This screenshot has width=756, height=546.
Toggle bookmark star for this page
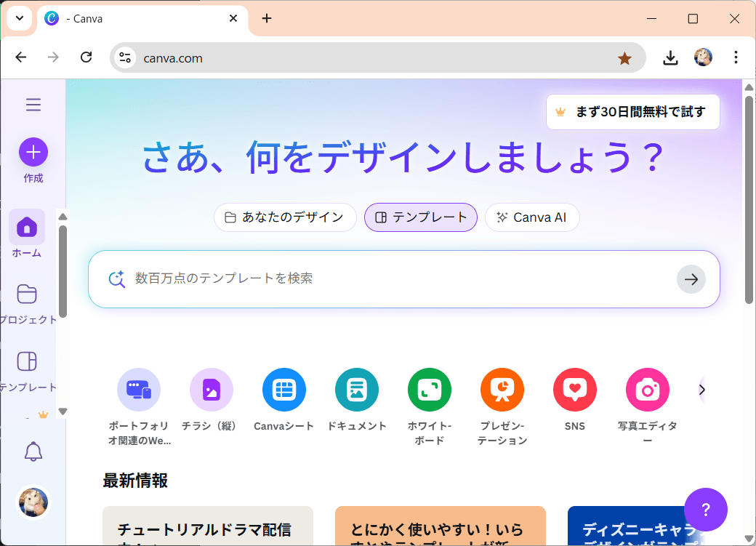(625, 58)
